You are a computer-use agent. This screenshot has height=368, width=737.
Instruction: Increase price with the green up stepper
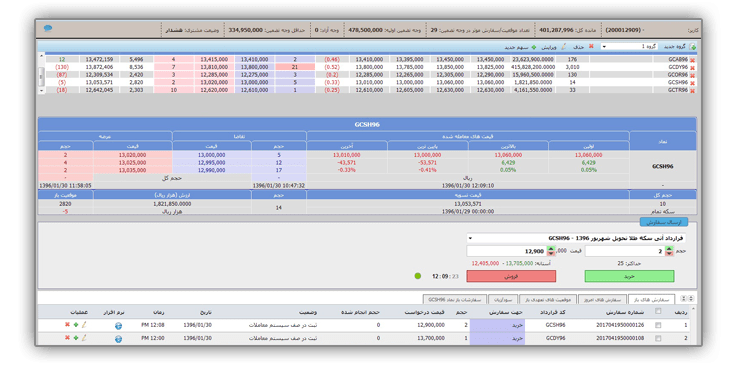551,249
